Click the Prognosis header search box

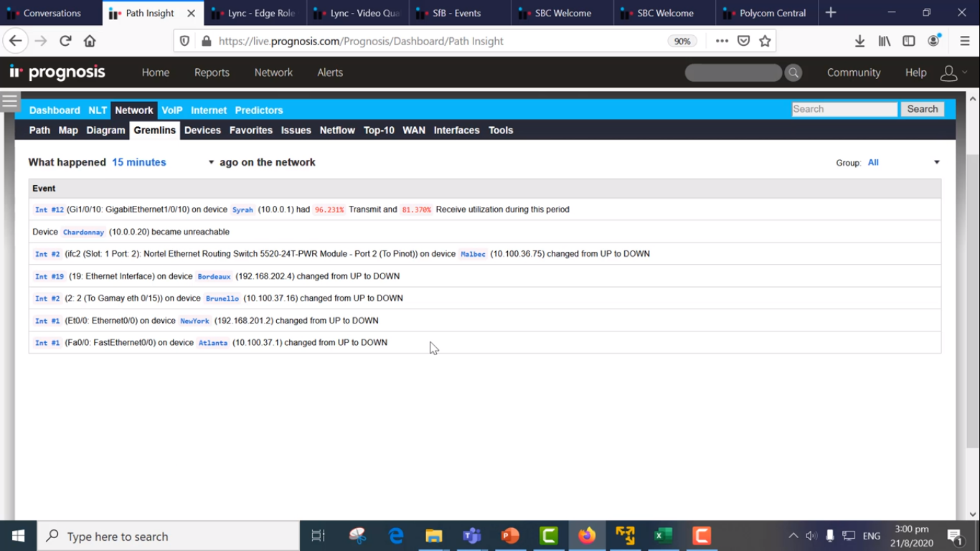[x=733, y=72]
